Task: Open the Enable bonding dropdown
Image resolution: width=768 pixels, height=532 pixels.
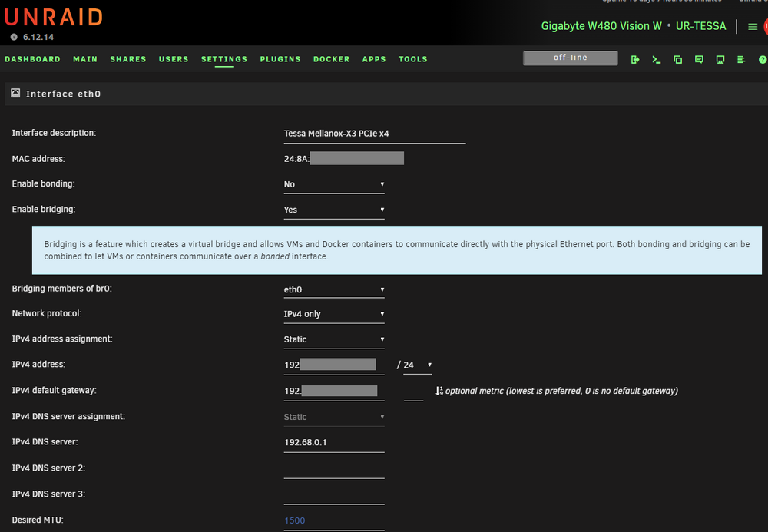Action: [334, 184]
